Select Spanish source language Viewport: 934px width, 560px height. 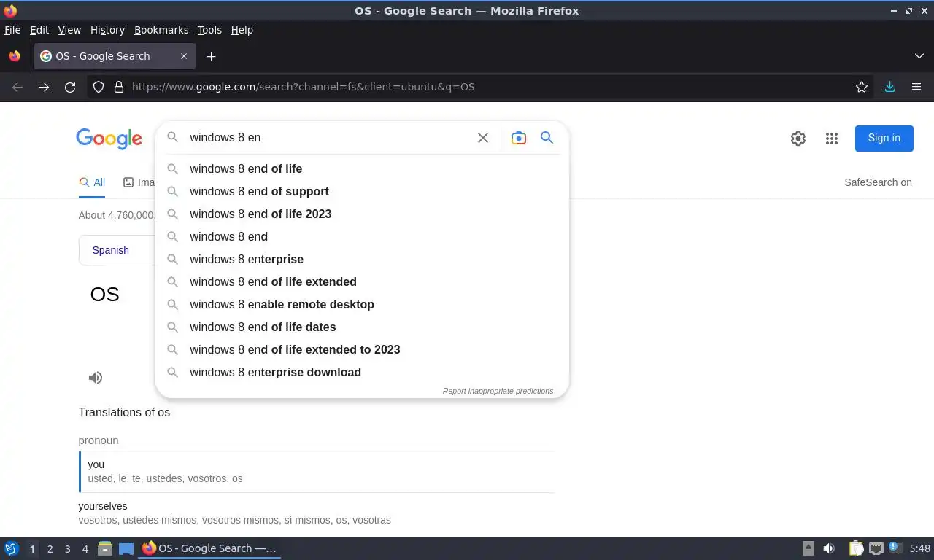(x=110, y=250)
